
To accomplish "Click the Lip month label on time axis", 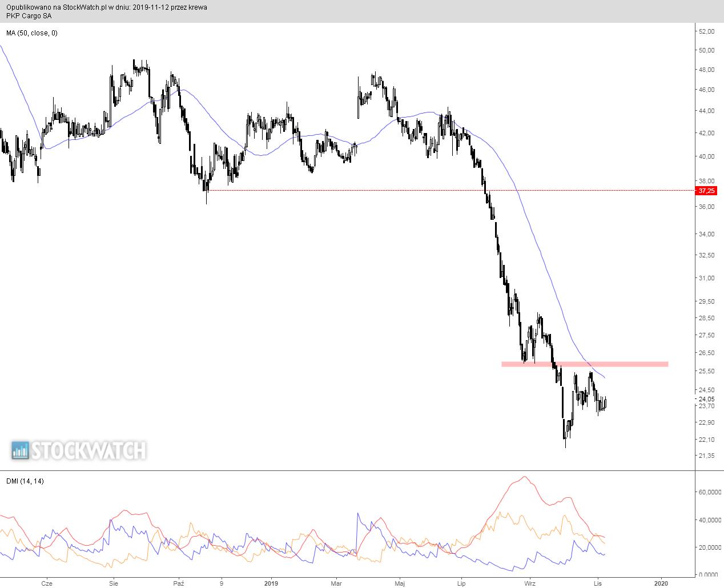I will pos(462,583).
